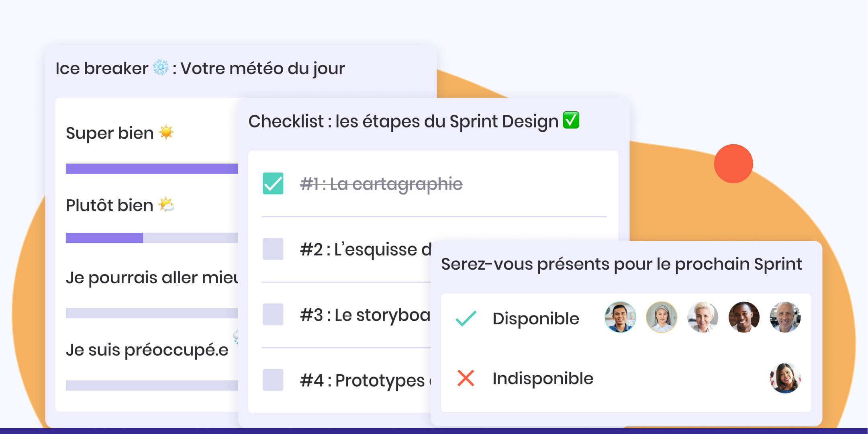Click the snowflake icon in Ice breaker title
This screenshot has height=434, width=868.
point(161,68)
